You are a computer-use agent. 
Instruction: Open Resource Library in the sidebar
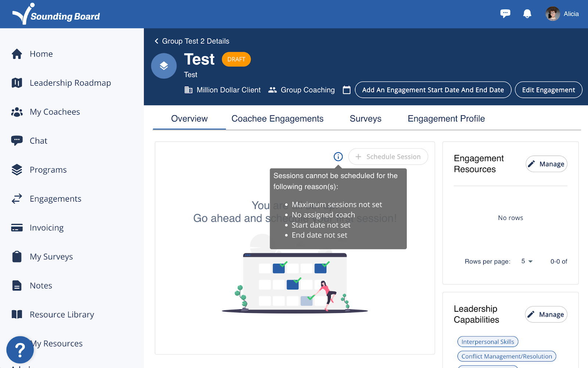[62, 315]
